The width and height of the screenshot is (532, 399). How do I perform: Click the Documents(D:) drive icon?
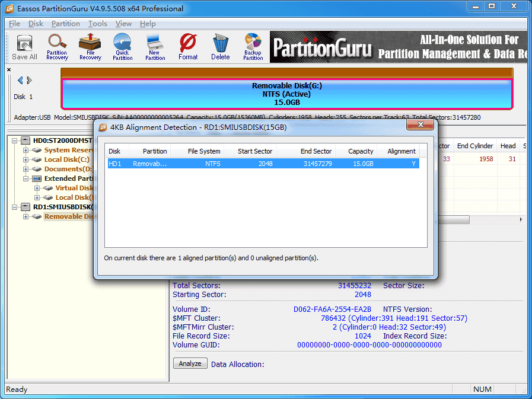coord(37,169)
